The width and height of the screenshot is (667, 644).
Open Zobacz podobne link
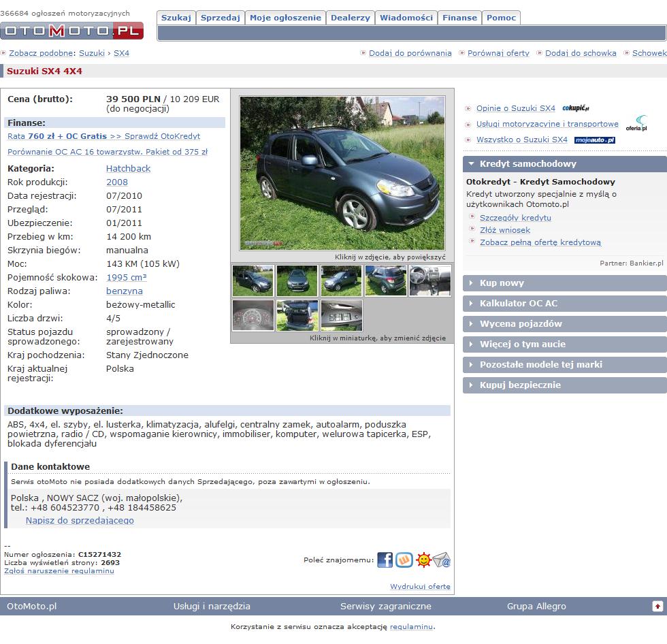[42, 53]
